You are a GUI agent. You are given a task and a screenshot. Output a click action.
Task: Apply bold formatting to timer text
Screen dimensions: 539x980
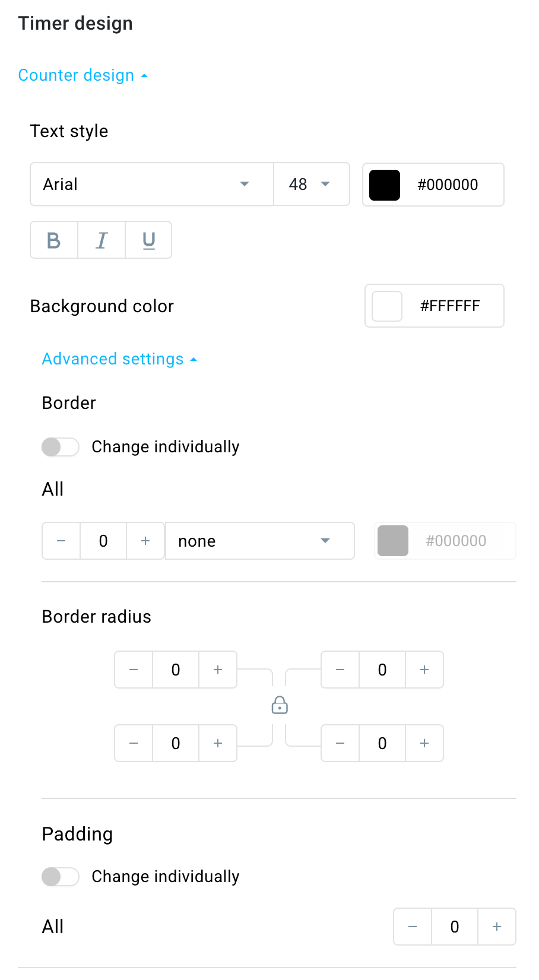53,240
